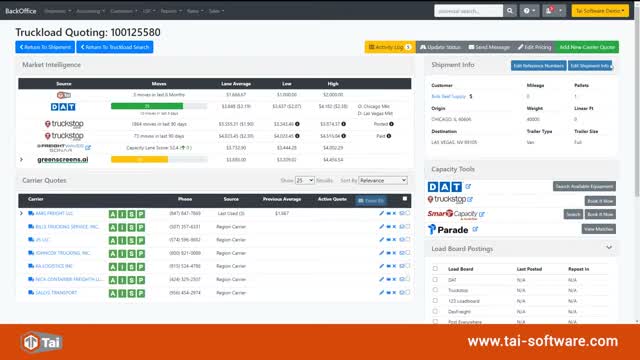Check the 123 Loadboard checkbox
This screenshot has width=640, height=360.
[x=435, y=300]
